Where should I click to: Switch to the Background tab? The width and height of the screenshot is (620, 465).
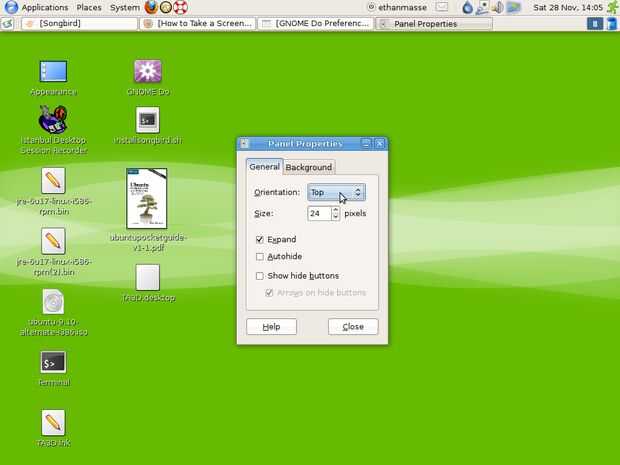(x=309, y=167)
